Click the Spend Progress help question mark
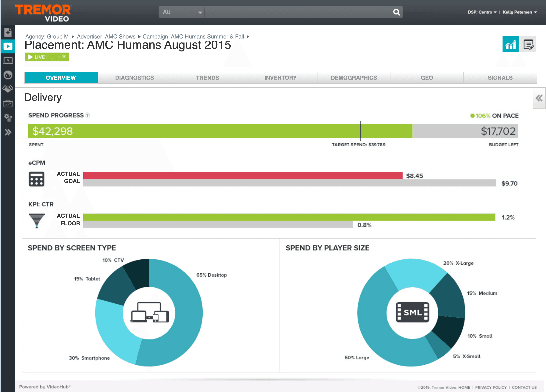546x392 pixels. click(x=87, y=115)
